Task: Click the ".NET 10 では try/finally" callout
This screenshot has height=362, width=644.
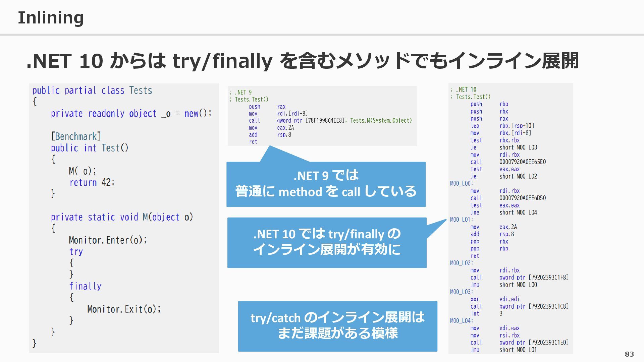Action: click(327, 242)
